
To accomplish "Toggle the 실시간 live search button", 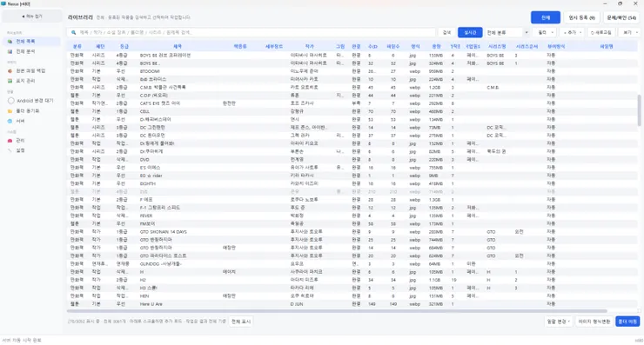I will [x=470, y=32].
